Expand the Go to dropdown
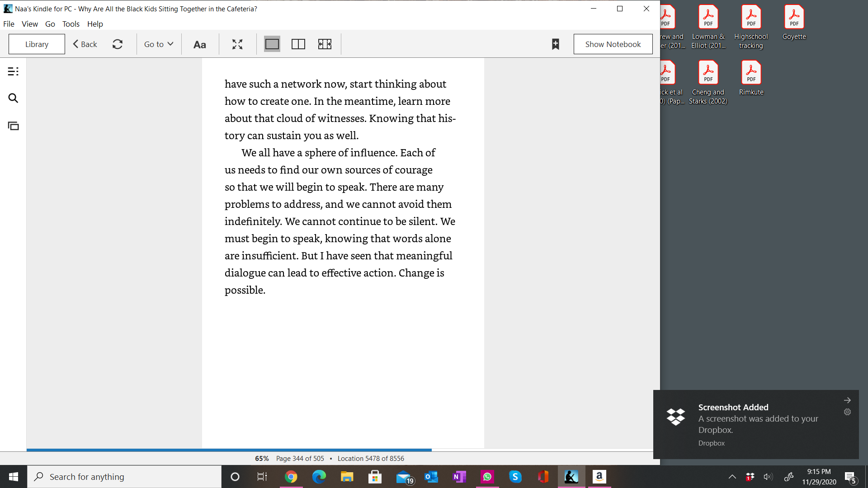Image resolution: width=868 pixels, height=488 pixels. [159, 44]
